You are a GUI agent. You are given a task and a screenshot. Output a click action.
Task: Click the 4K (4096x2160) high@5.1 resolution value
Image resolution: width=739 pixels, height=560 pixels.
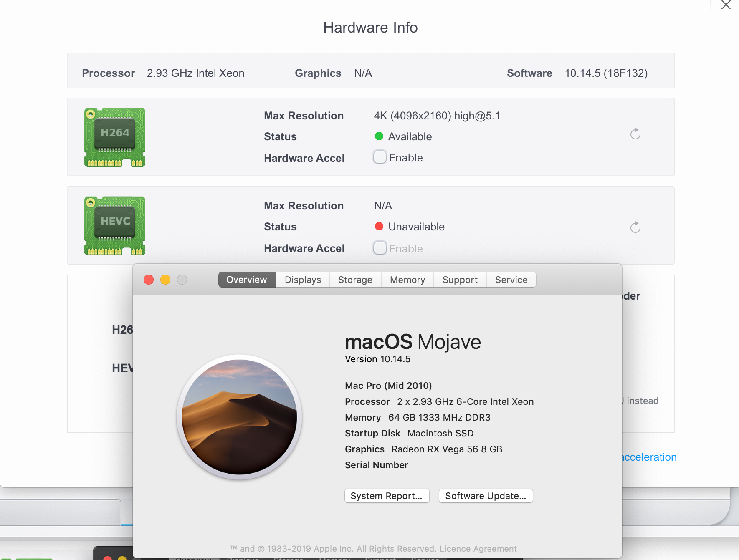pyautogui.click(x=437, y=116)
